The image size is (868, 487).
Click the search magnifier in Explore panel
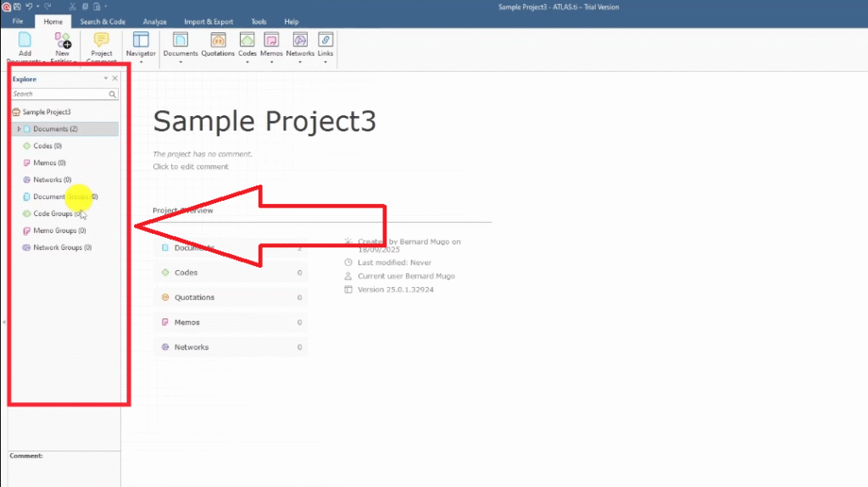click(114, 94)
